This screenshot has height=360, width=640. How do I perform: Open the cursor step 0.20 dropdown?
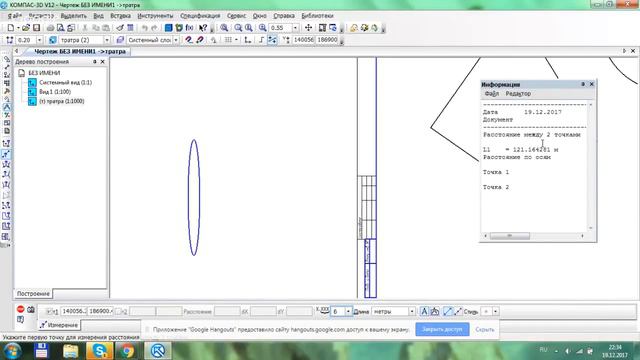[x=39, y=40]
